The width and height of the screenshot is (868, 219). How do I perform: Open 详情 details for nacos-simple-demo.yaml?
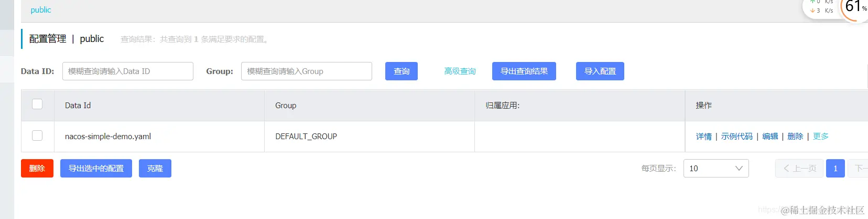point(704,137)
